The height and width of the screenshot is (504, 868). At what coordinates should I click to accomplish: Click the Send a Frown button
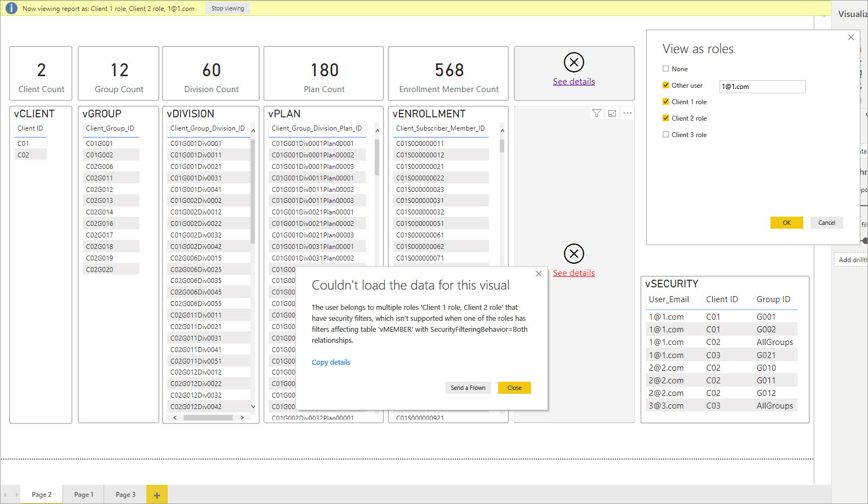click(468, 388)
